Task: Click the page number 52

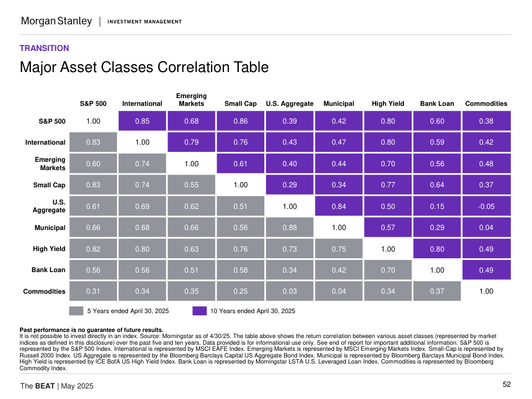Action: pyautogui.click(x=507, y=385)
